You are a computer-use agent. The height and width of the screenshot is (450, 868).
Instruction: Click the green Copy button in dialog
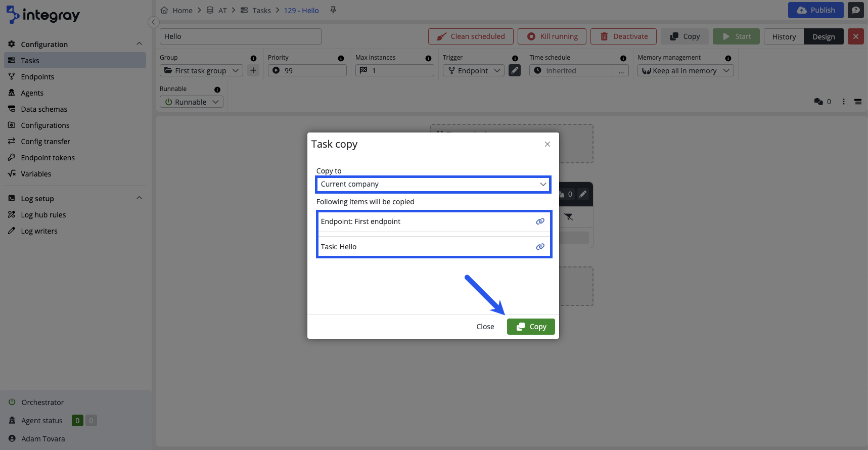(531, 327)
